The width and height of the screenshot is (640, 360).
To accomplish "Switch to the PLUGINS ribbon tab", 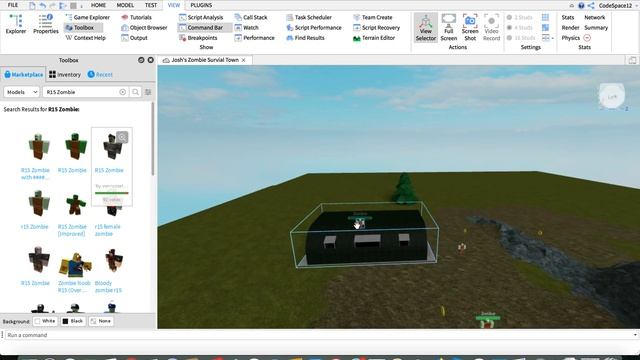I will click(x=201, y=5).
